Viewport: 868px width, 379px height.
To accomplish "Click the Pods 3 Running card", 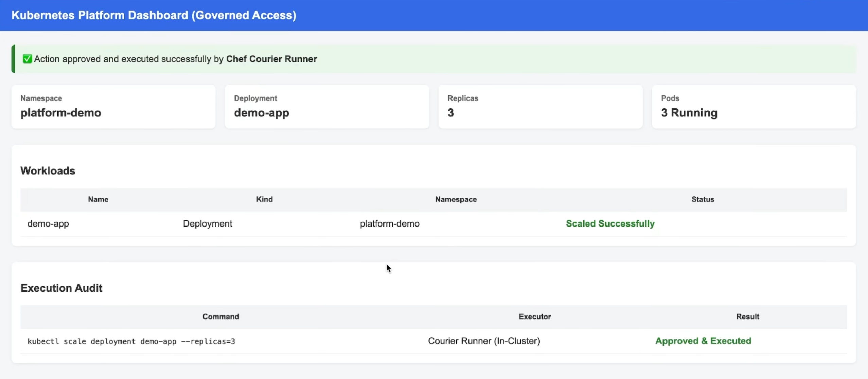I will 754,107.
